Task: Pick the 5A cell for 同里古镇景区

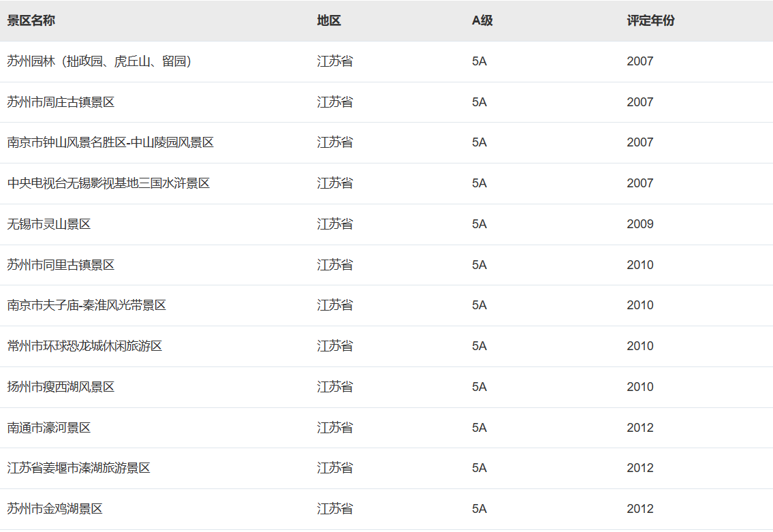Action: click(479, 265)
